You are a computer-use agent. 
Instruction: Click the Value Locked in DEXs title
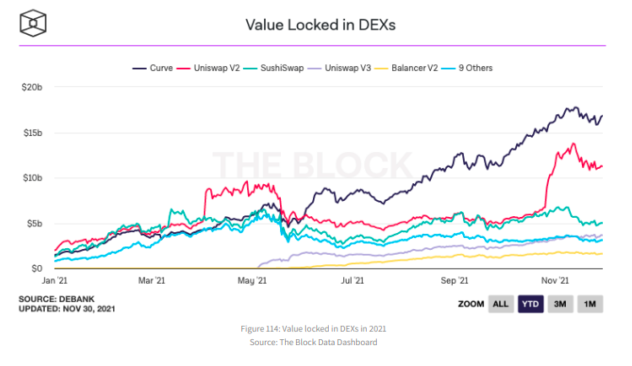(320, 25)
